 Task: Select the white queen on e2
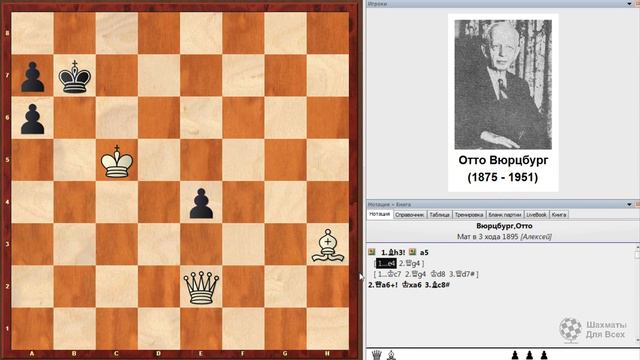pos(201,287)
